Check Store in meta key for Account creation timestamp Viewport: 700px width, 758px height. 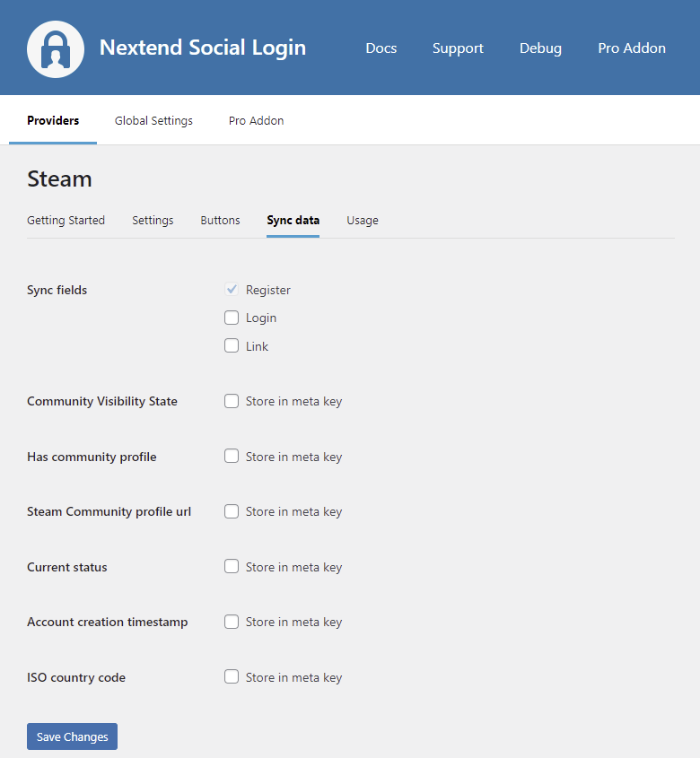click(232, 621)
